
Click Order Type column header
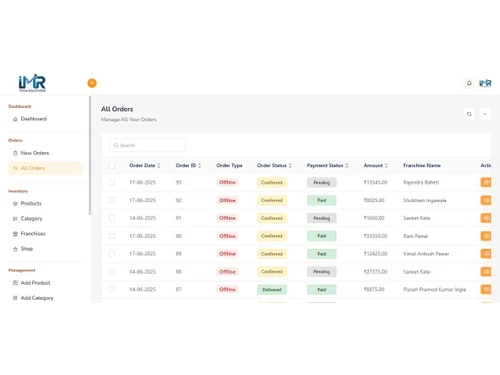pos(229,165)
